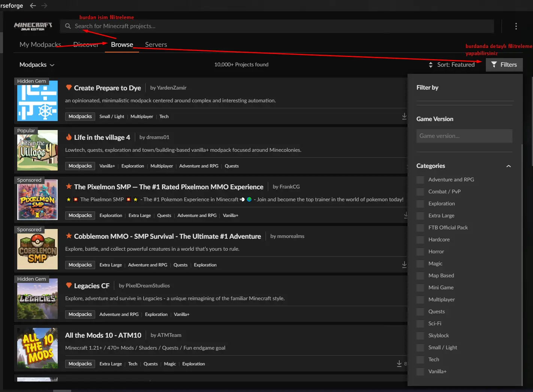Switch to the My Modpacks tab
Image resolution: width=533 pixels, height=392 pixels.
pos(40,45)
